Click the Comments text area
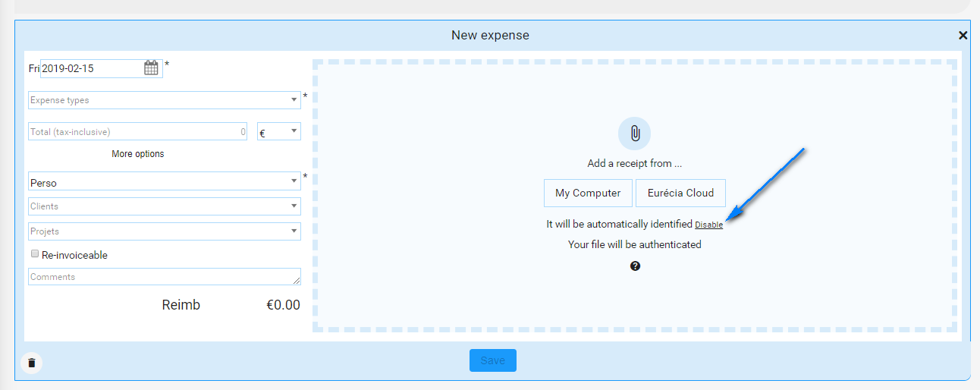The width and height of the screenshot is (980, 390). (x=165, y=277)
